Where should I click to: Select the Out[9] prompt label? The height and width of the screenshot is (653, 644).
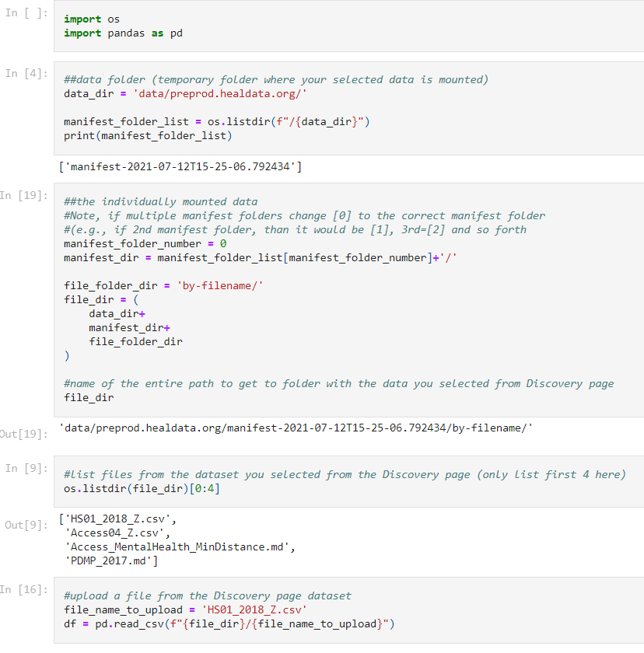coord(26,525)
